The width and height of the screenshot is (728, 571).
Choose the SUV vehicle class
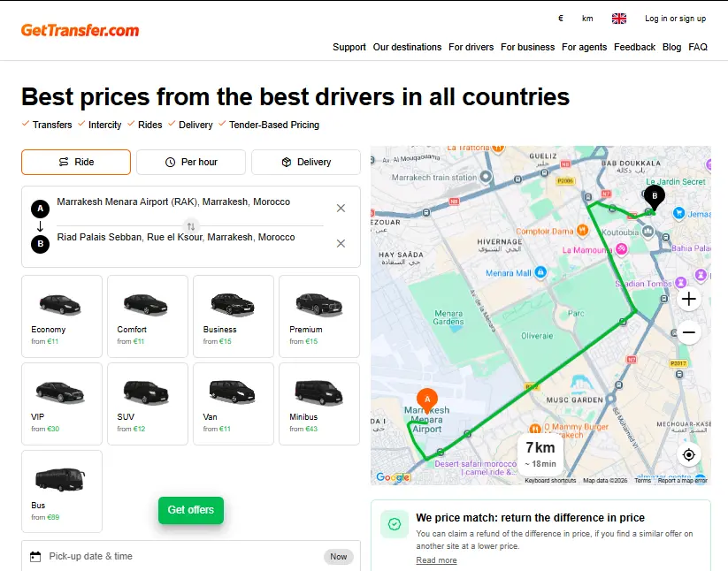[148, 404]
